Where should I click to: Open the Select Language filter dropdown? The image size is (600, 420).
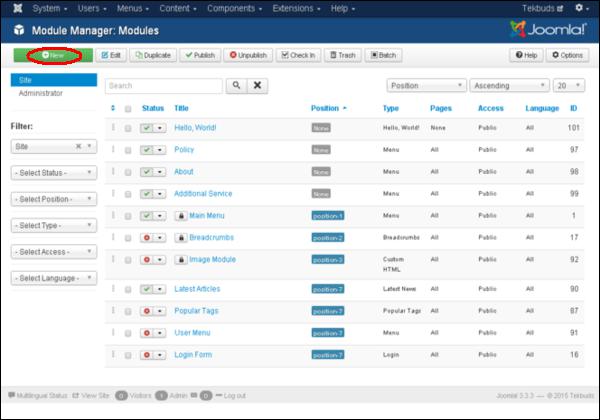pos(54,278)
